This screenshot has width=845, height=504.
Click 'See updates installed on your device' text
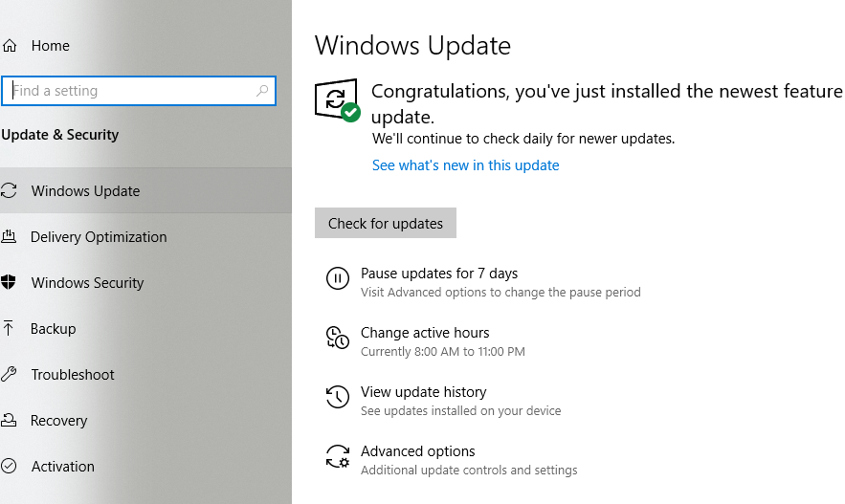pos(460,411)
